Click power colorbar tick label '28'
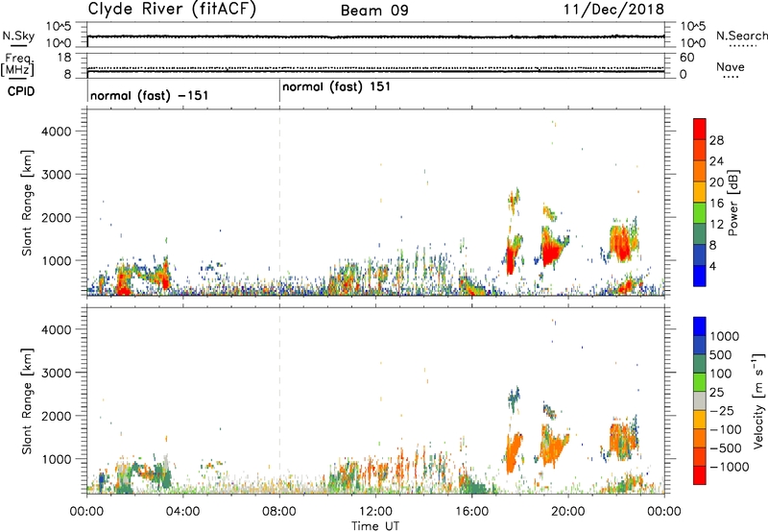 716,140
